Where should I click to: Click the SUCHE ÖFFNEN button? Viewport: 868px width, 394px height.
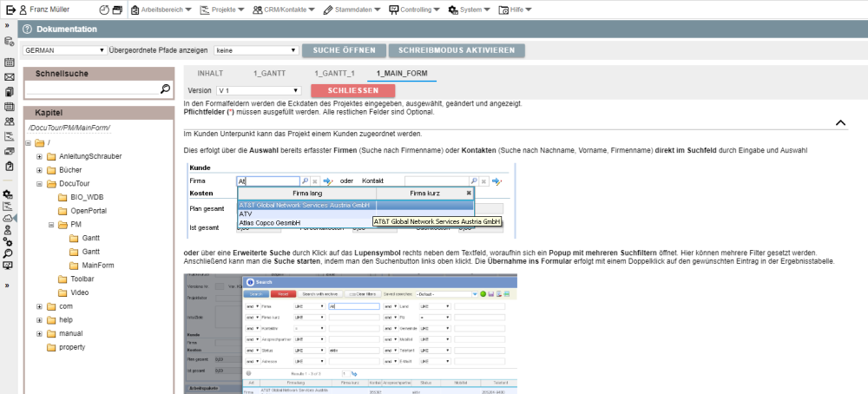343,50
